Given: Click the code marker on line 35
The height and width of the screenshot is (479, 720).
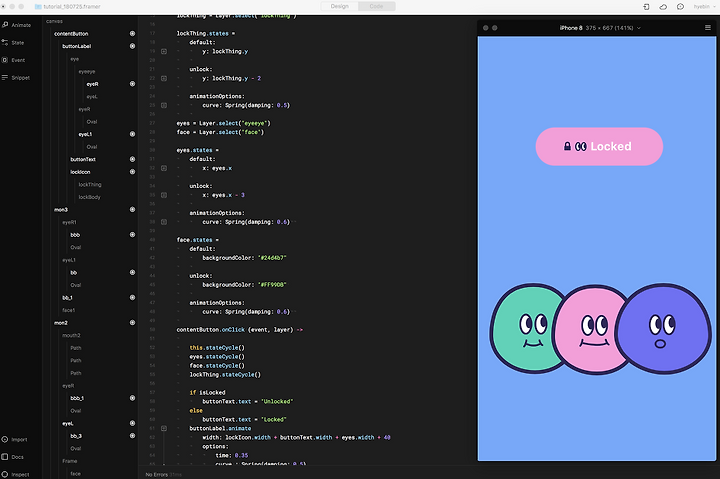Looking at the screenshot, I should [x=164, y=195].
